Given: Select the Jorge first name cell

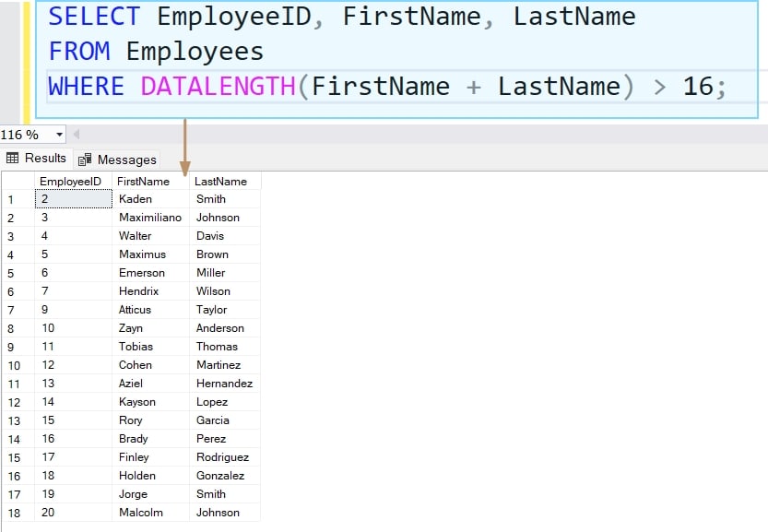Looking at the screenshot, I should (x=151, y=494).
